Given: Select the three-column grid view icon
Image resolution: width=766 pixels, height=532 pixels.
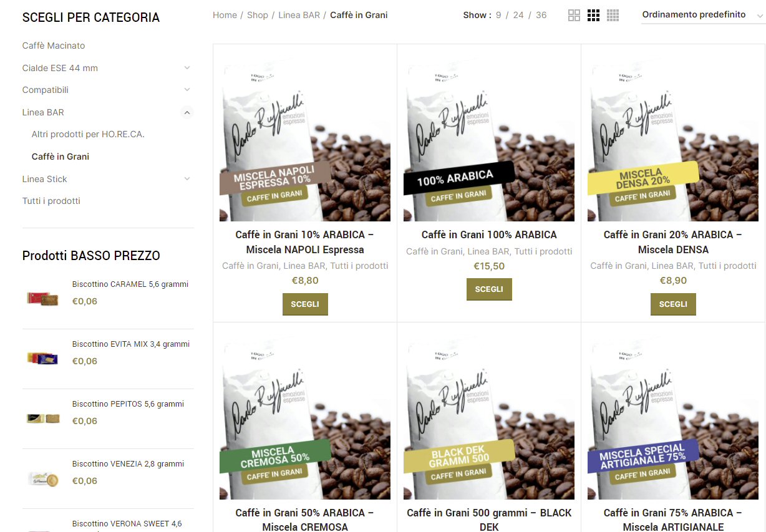Looking at the screenshot, I should point(594,16).
